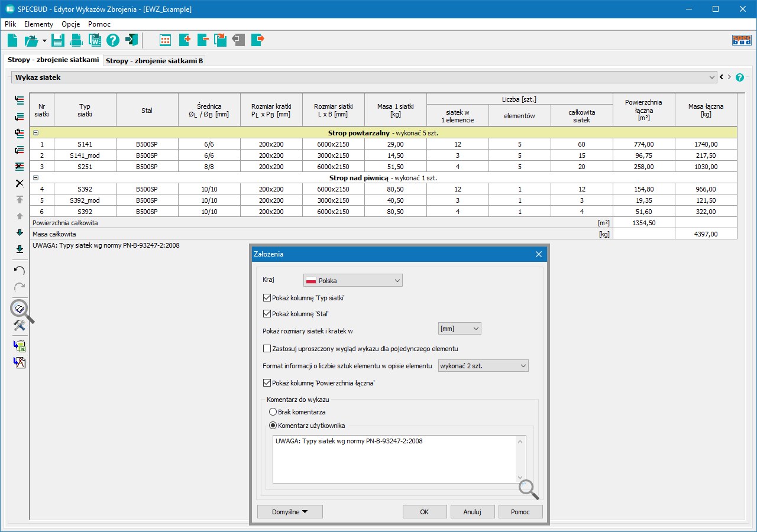Click the Export to Word icon

[x=95, y=40]
